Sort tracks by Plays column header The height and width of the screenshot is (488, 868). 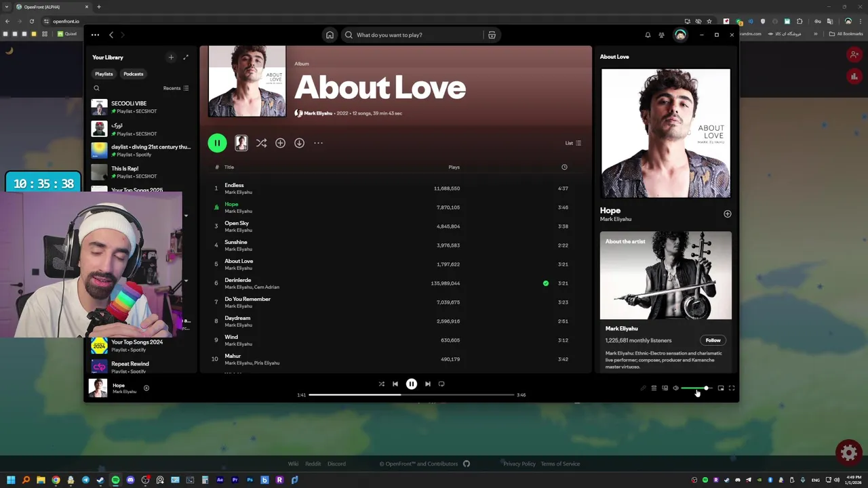point(454,167)
